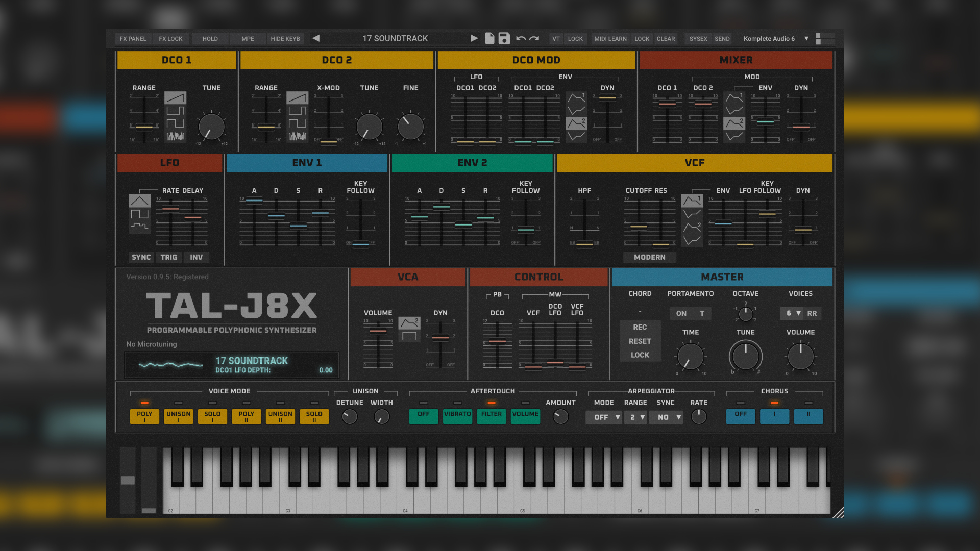
Task: Click RESET in the MASTER chord controls
Action: (640, 341)
